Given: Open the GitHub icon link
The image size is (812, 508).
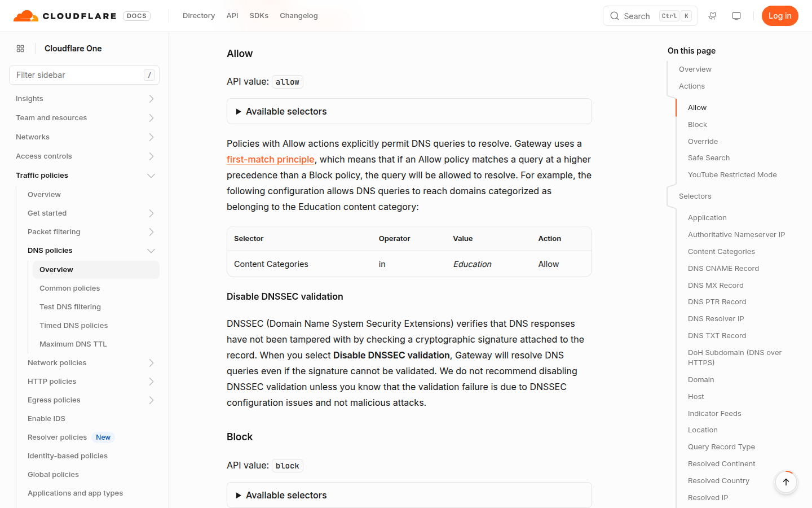Looking at the screenshot, I should 713,16.
